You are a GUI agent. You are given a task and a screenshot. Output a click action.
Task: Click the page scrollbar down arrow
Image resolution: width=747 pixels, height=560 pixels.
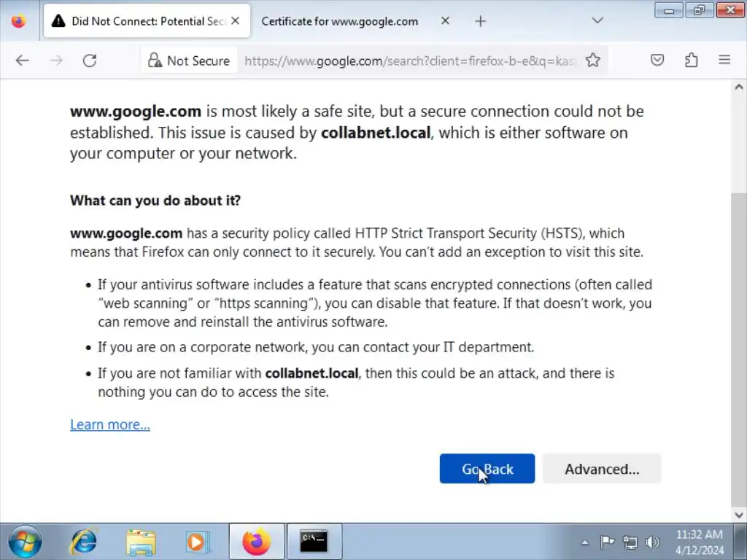(x=738, y=515)
